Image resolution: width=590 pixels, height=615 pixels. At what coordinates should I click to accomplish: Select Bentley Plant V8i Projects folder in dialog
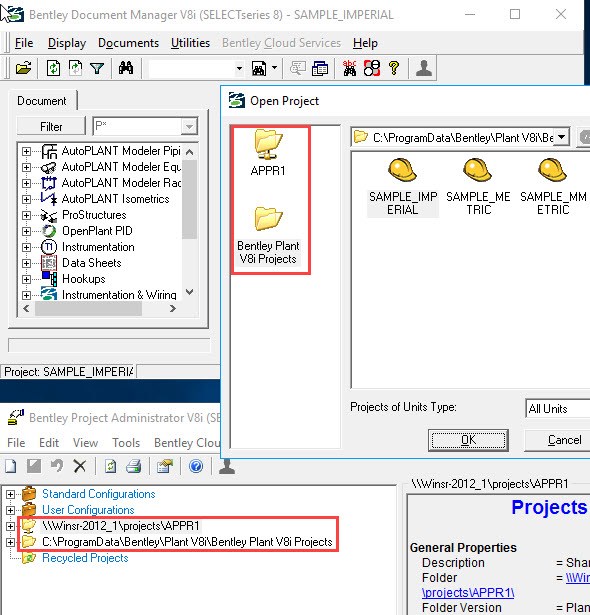pyautogui.click(x=269, y=236)
